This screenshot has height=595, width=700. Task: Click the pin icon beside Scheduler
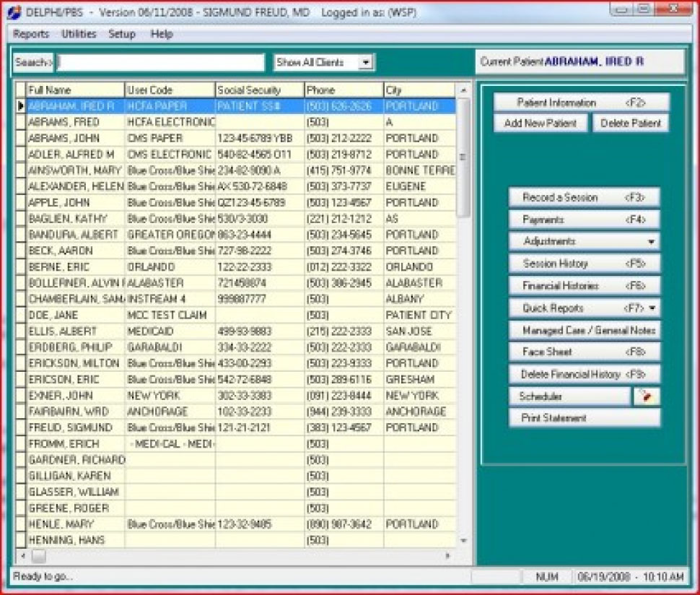(x=646, y=396)
